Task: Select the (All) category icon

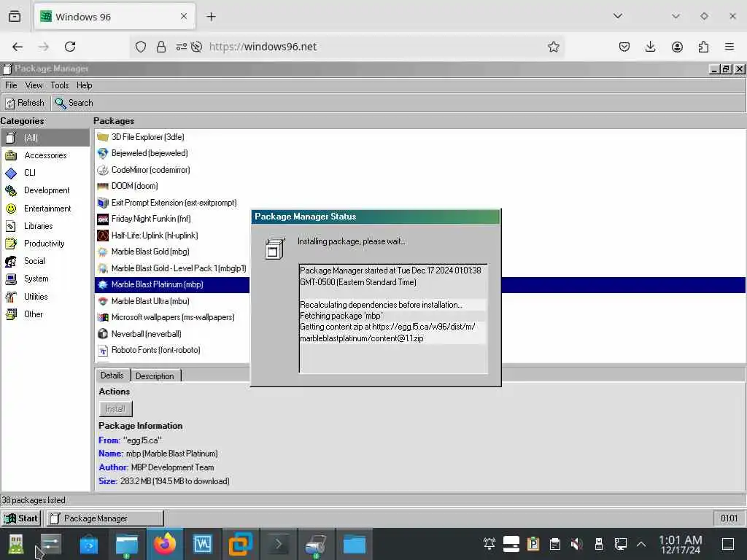Action: pyautogui.click(x=11, y=138)
